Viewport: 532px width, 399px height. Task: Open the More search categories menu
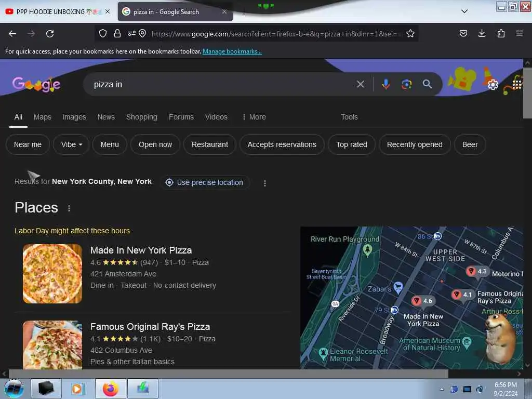coord(254,117)
